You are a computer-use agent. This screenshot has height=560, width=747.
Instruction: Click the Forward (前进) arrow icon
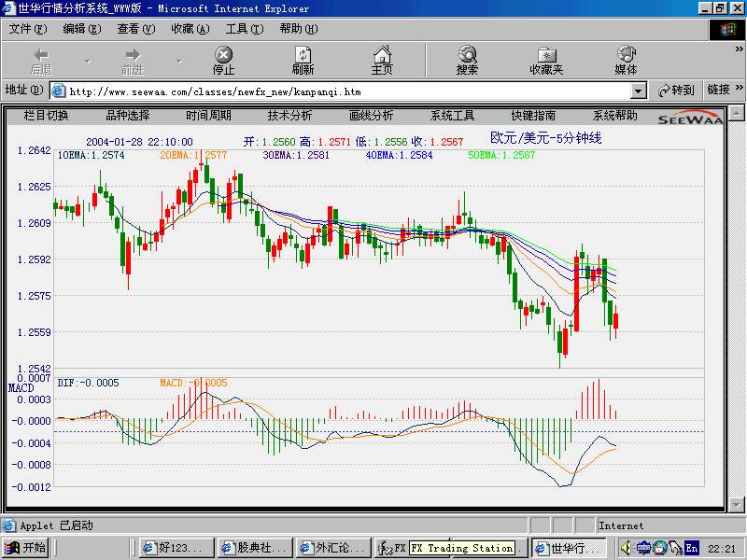[x=133, y=54]
